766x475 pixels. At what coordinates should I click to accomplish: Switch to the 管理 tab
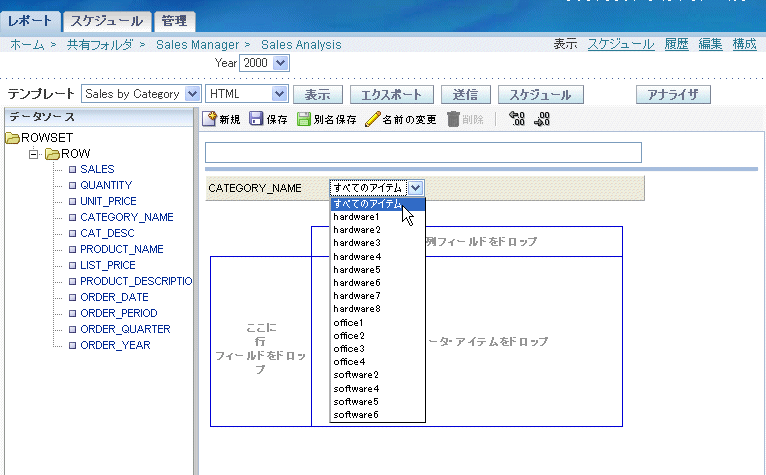pos(174,21)
